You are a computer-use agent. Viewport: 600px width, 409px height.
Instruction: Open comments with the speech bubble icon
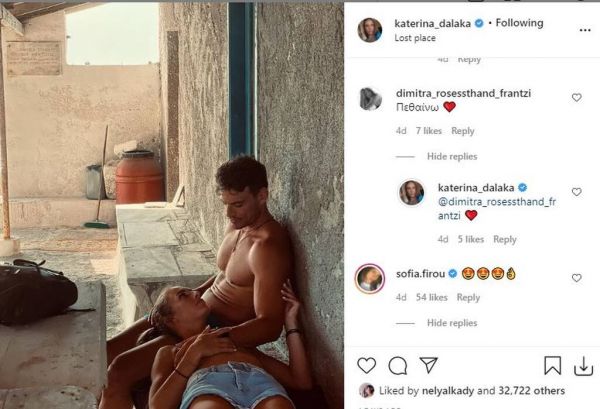pos(398,366)
